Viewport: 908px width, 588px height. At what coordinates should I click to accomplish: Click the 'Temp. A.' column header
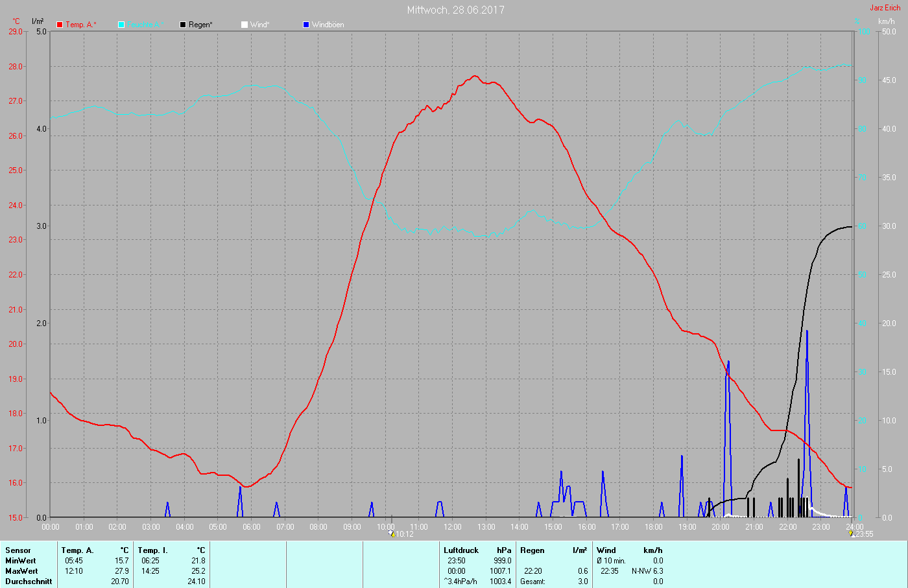click(x=78, y=550)
